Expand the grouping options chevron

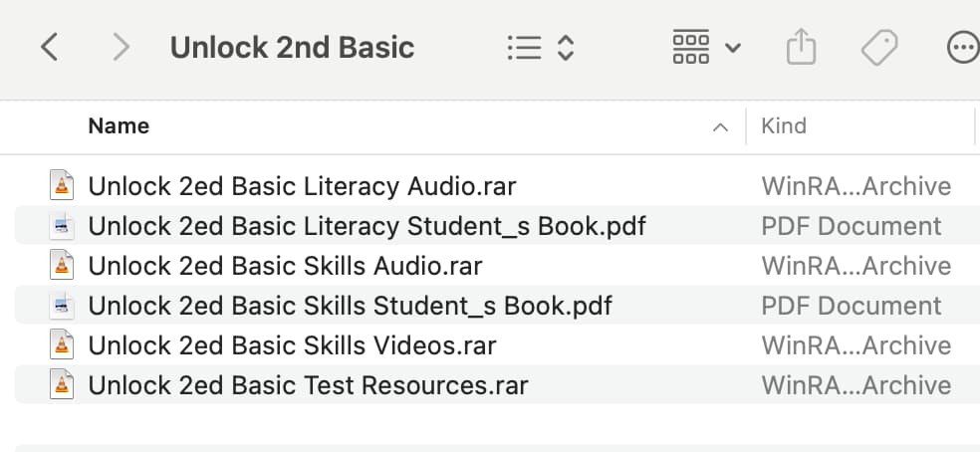[732, 48]
